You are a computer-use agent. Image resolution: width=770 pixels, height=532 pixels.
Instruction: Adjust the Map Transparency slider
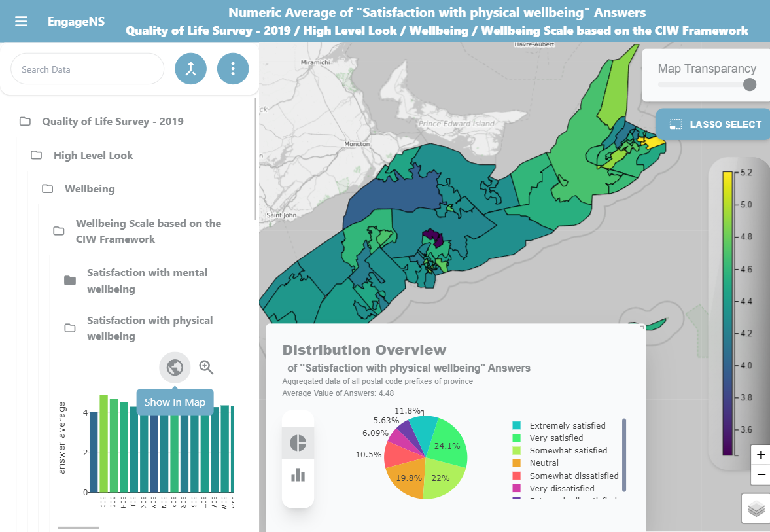point(750,84)
